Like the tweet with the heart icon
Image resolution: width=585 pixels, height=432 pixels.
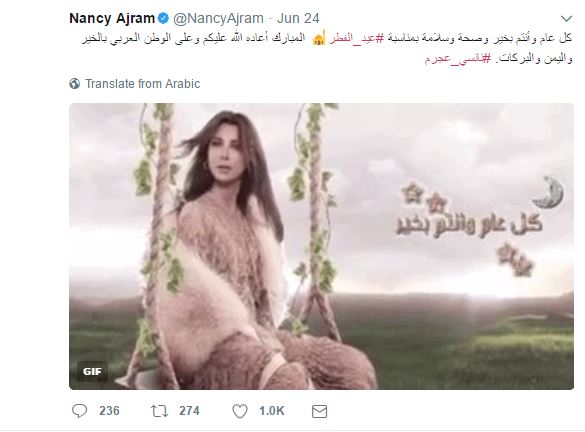(x=240, y=411)
